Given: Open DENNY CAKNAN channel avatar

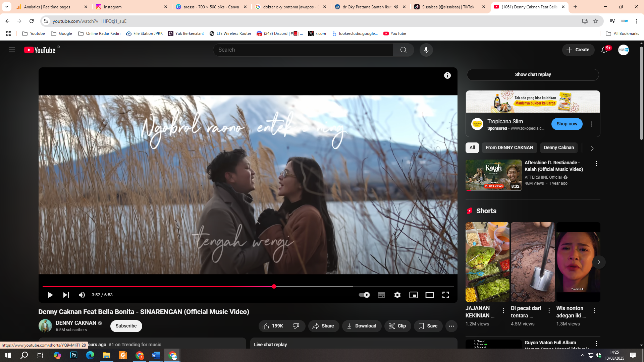Looking at the screenshot, I should click(45, 326).
